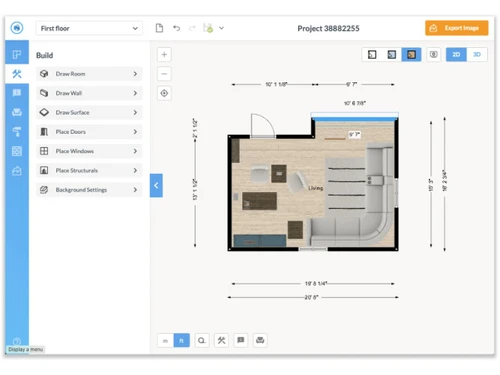This screenshot has height=375, width=500.
Task: Select the door on the top wall
Action: [x=263, y=126]
